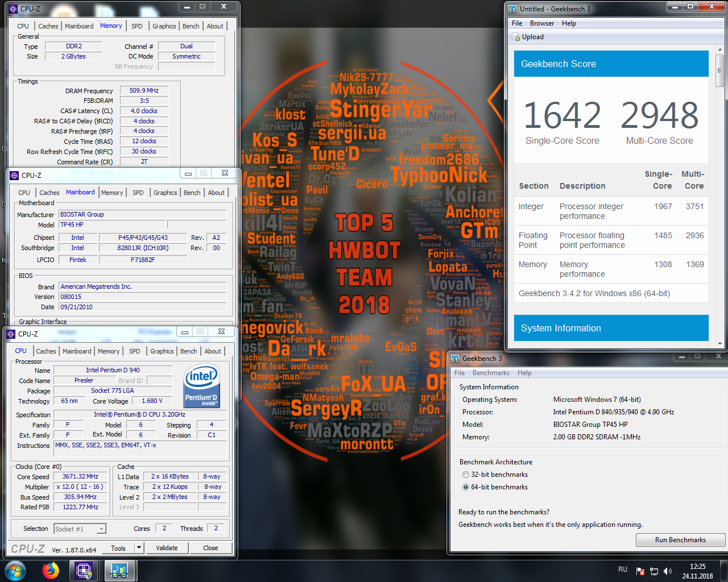The width and height of the screenshot is (728, 582).
Task: Click the Geekbench Score blue header
Action: (x=611, y=64)
